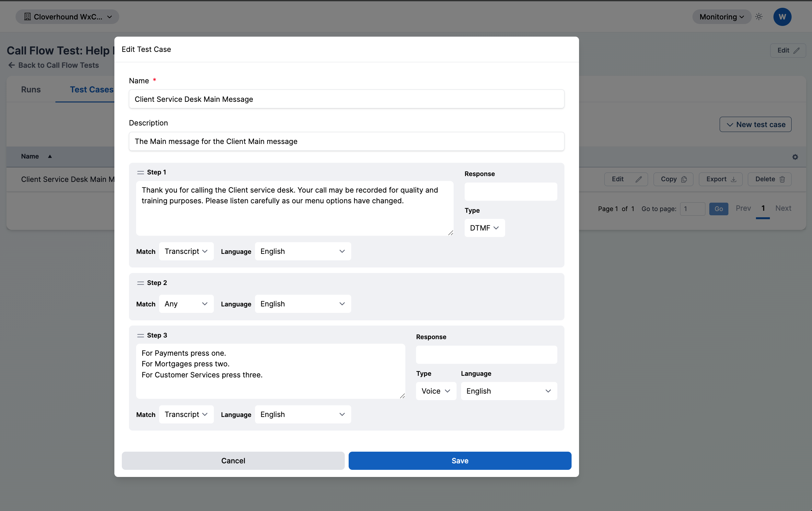
Task: Delete the Client Service Desk test case
Action: click(769, 179)
